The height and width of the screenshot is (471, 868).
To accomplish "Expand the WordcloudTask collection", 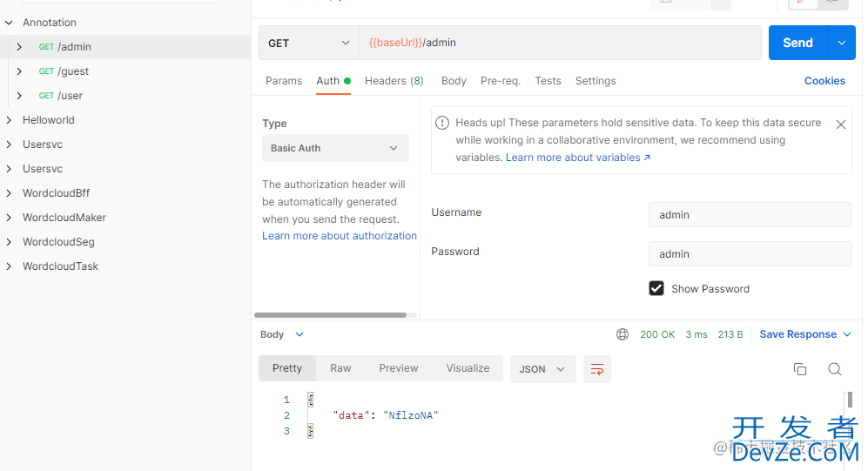I will click(9, 266).
